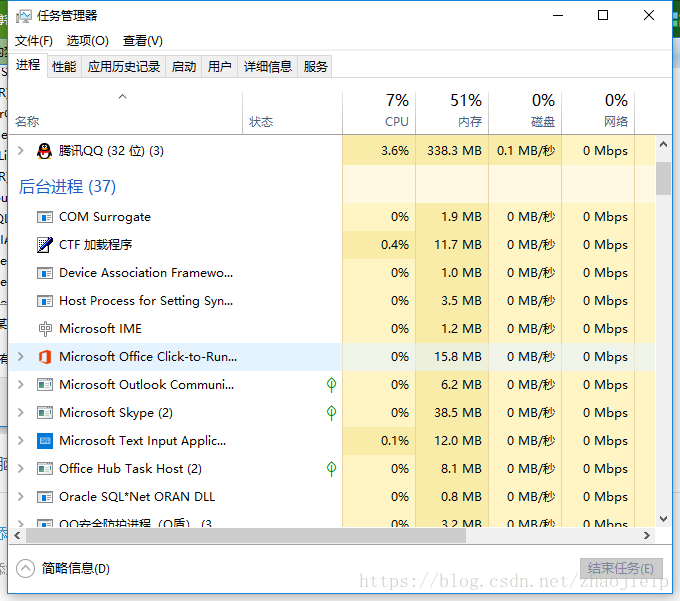
Task: Expand Microsoft Text Input Application process
Action: coord(20,441)
